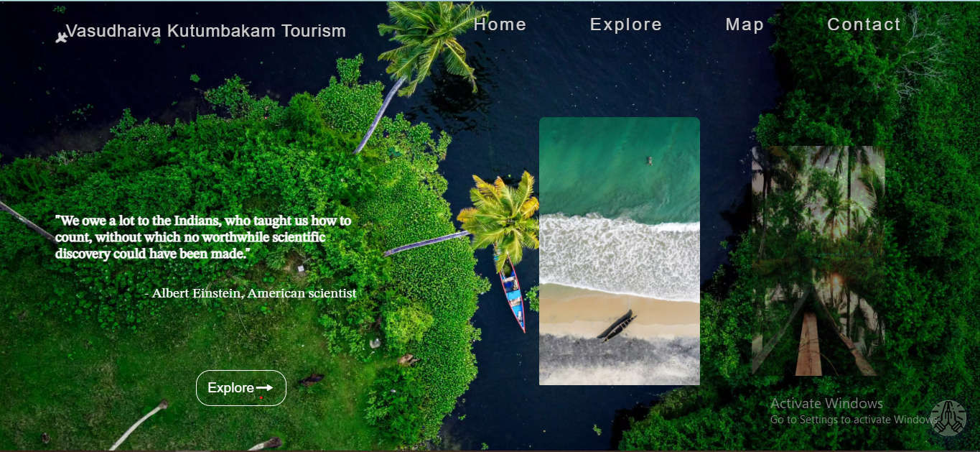Click the praying hands namaste icon

tap(948, 418)
